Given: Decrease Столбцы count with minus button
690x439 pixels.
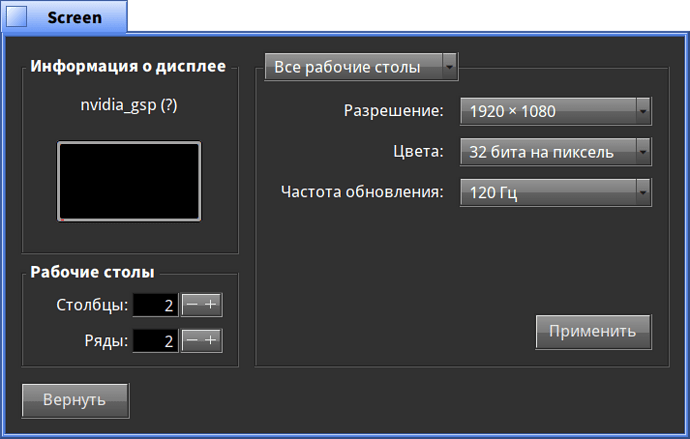Looking at the screenshot, I should (192, 305).
